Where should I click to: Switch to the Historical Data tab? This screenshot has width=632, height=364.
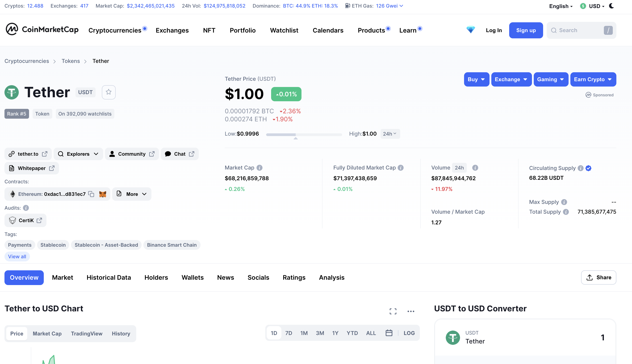pos(109,277)
